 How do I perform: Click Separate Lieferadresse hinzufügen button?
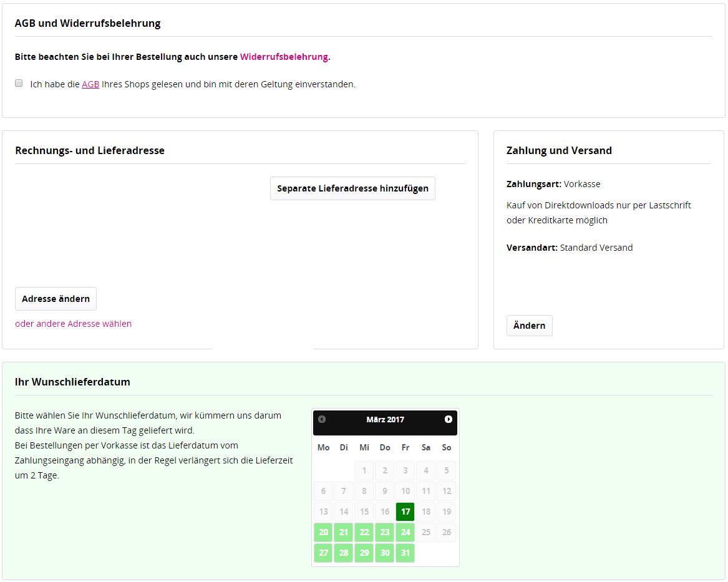coord(352,188)
